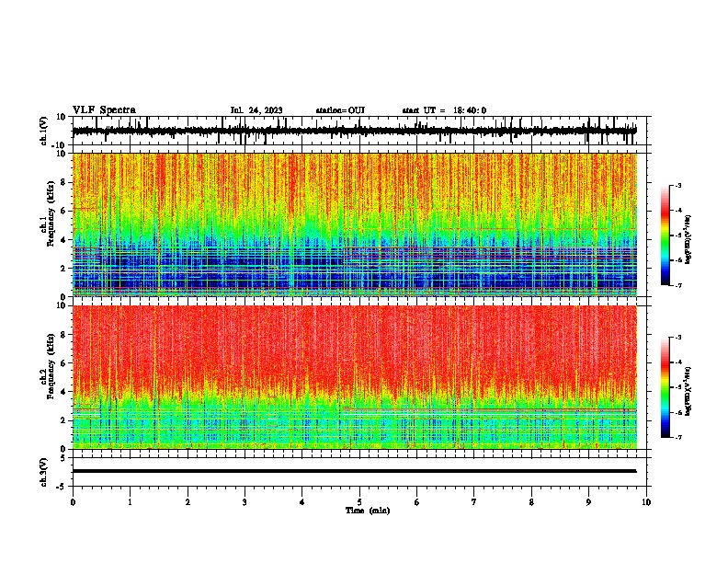Click the "VLF Spectra" title text
This screenshot has height=563, width=728.
[x=104, y=110]
